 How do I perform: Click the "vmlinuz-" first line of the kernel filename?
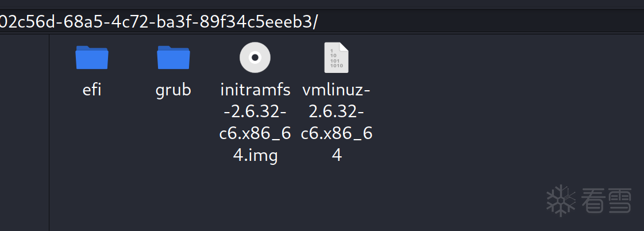337,90
